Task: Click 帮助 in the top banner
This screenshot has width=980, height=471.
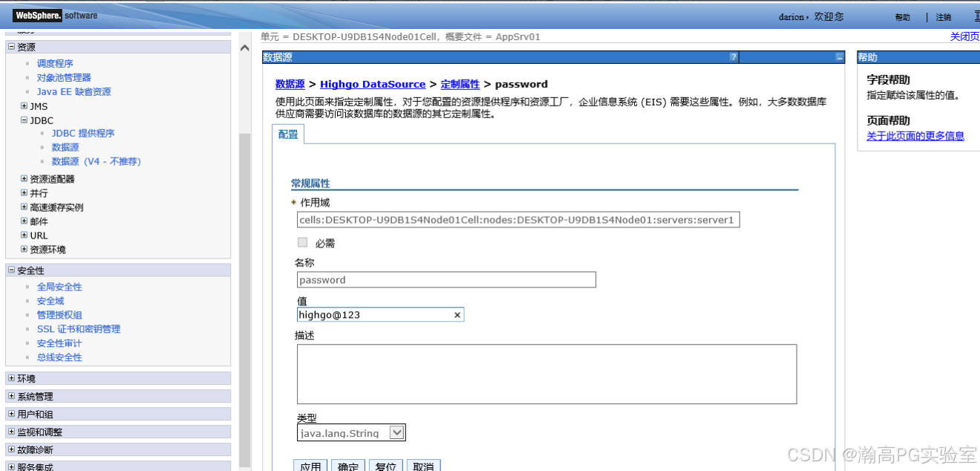Action: coord(902,17)
